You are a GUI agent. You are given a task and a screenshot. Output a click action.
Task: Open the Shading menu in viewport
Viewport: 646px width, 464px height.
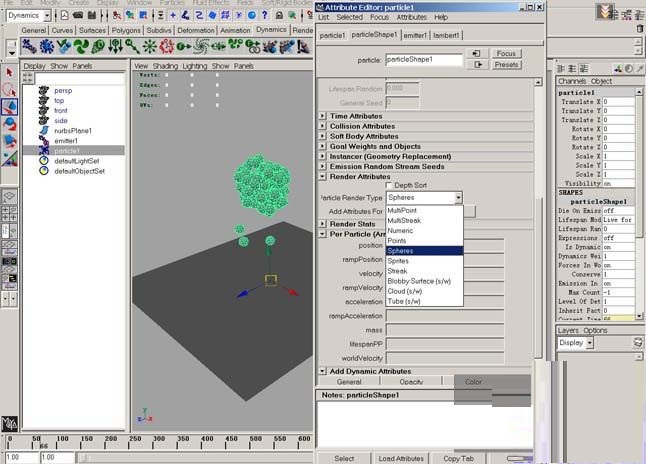point(165,66)
